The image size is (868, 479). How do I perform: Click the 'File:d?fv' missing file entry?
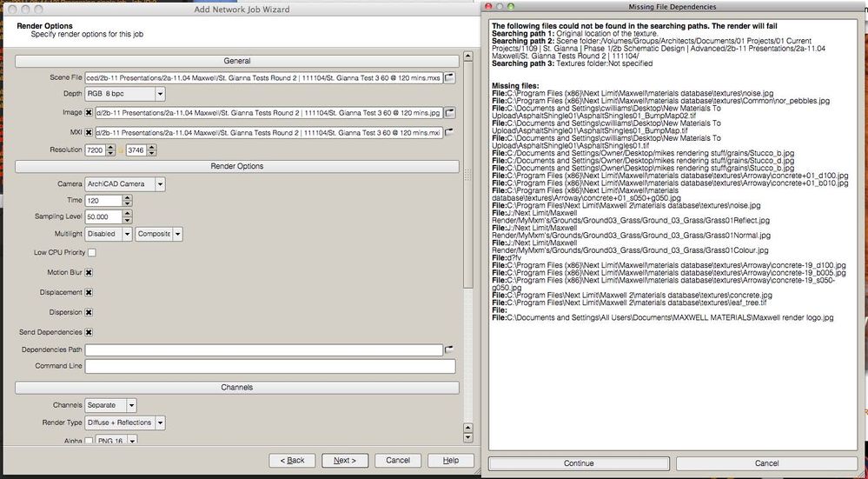pyautogui.click(x=507, y=258)
